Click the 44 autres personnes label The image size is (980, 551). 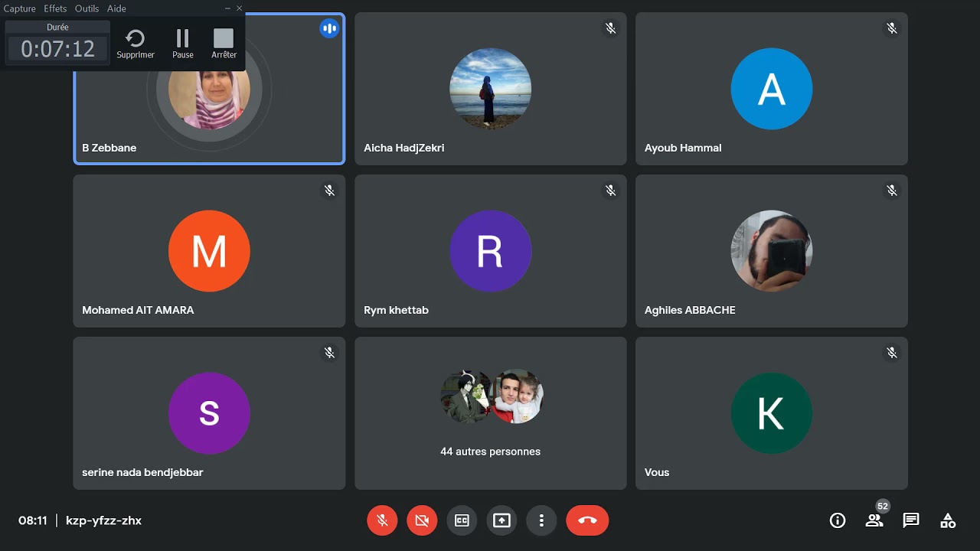[490, 452]
